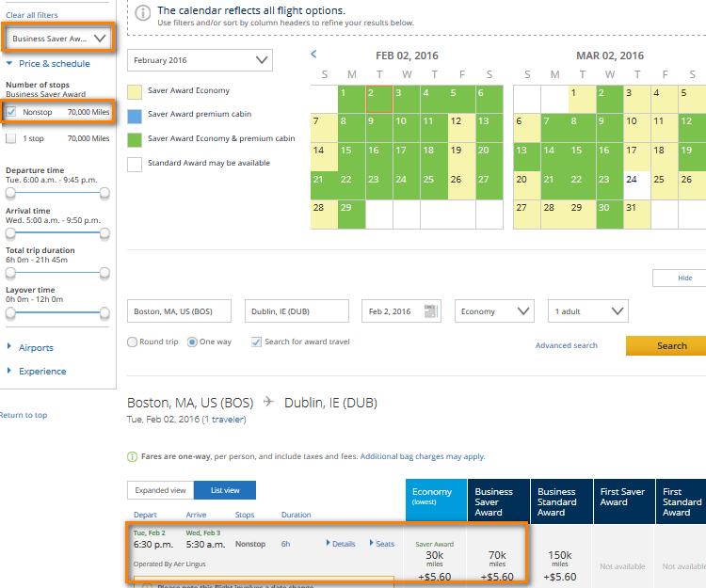Click the Details arrow link for flight

(x=341, y=544)
